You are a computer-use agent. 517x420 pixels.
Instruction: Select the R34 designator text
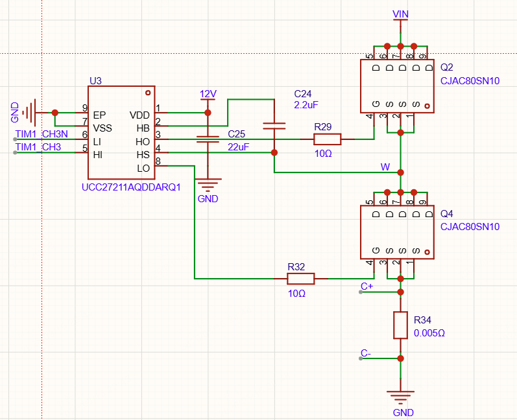(422, 320)
